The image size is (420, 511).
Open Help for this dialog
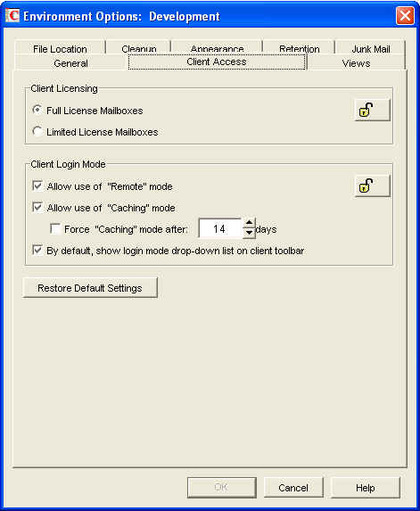pos(366,488)
